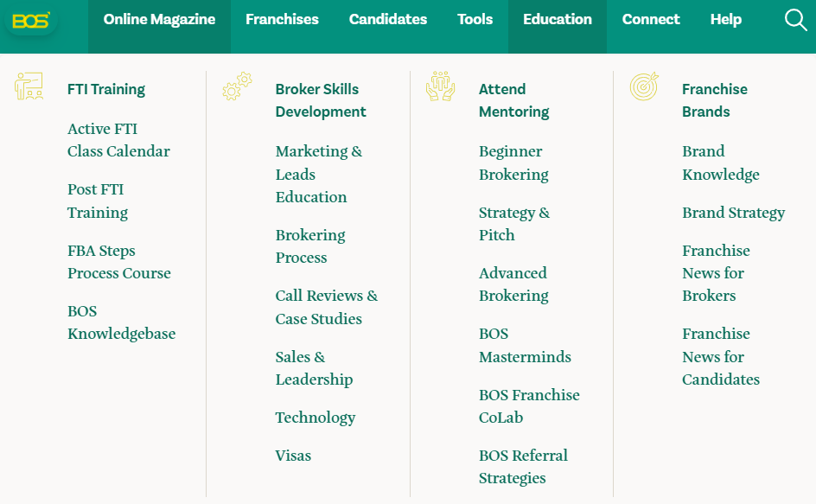The width and height of the screenshot is (816, 504).
Task: Expand the Candidates menu
Action: point(388,20)
